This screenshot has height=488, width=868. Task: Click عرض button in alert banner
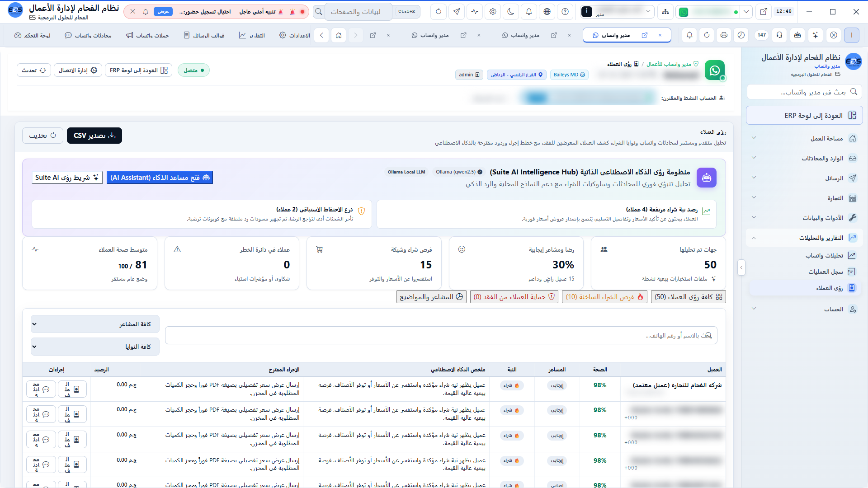click(x=163, y=12)
